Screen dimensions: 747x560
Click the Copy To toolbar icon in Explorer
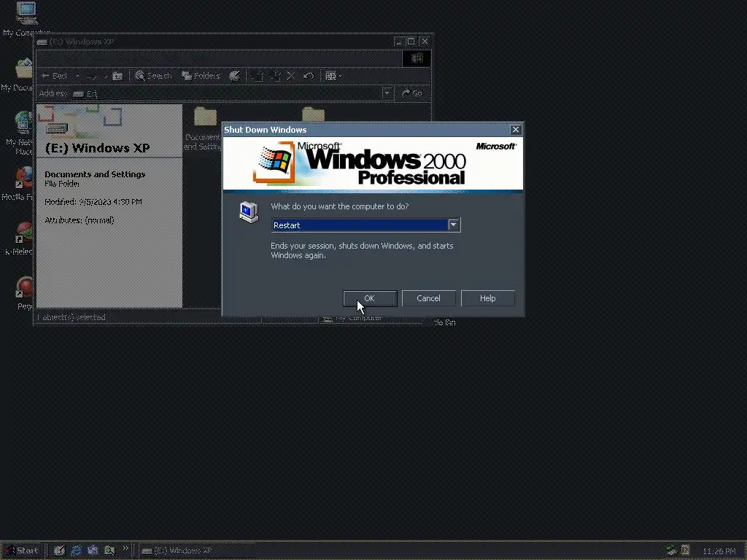click(275, 76)
